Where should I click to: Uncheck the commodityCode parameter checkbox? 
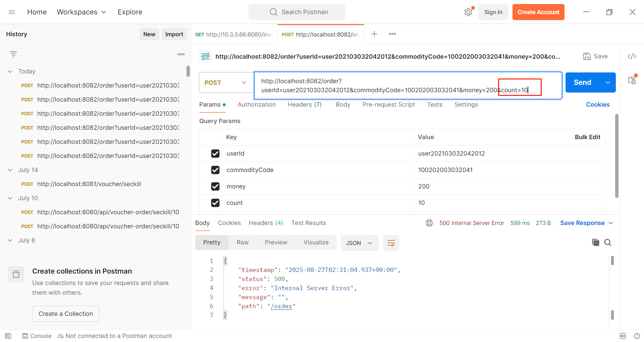point(215,170)
